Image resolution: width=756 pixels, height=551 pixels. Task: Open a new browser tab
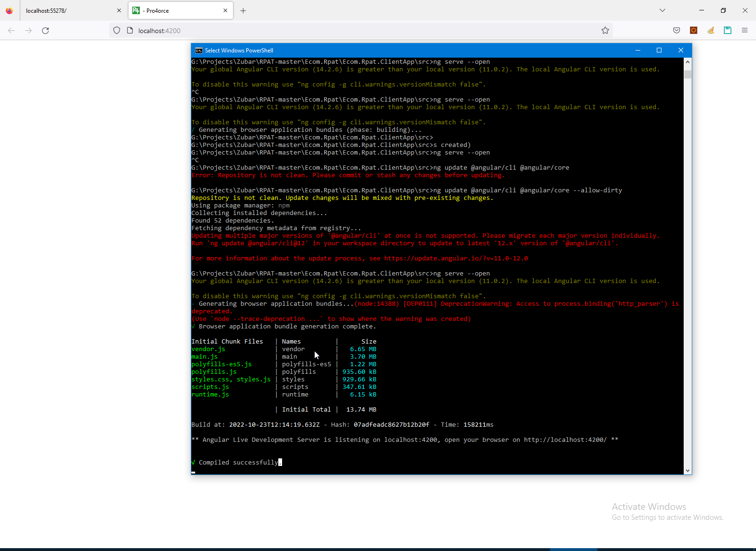[243, 10]
